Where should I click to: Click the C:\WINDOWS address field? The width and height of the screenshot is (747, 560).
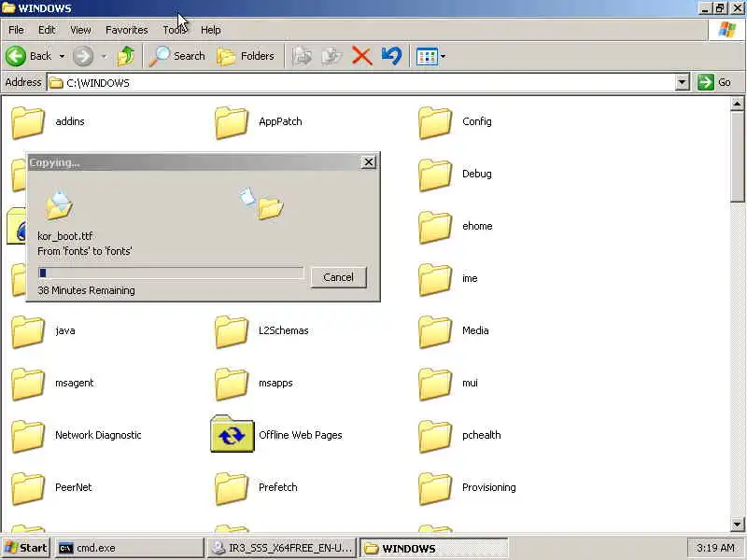coord(361,83)
